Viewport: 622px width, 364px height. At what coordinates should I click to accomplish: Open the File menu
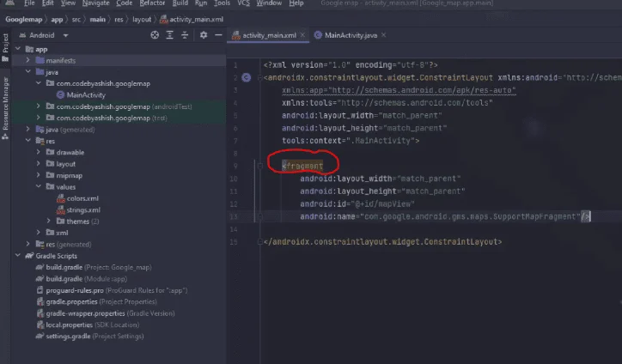(x=29, y=3)
